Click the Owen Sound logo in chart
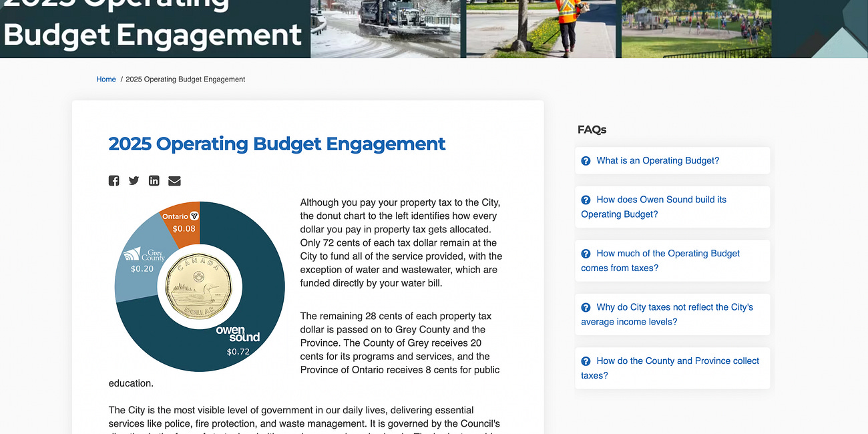This screenshot has width=868, height=434. (238, 334)
